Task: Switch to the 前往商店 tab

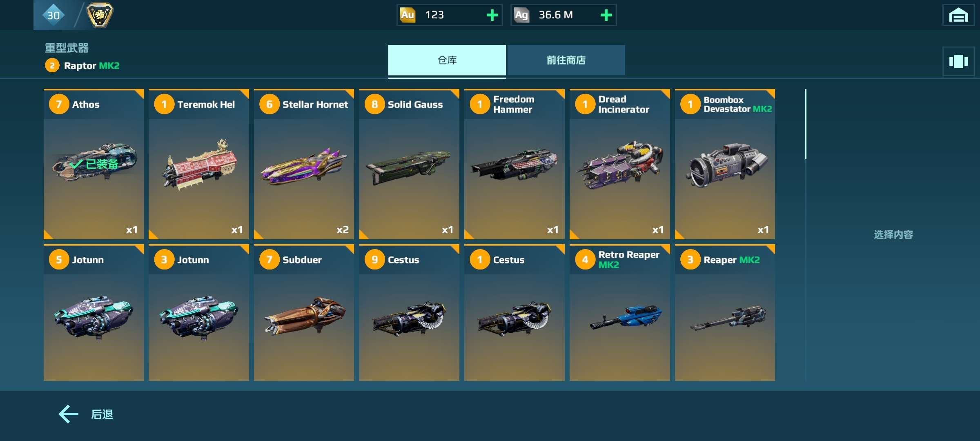Action: tap(566, 60)
